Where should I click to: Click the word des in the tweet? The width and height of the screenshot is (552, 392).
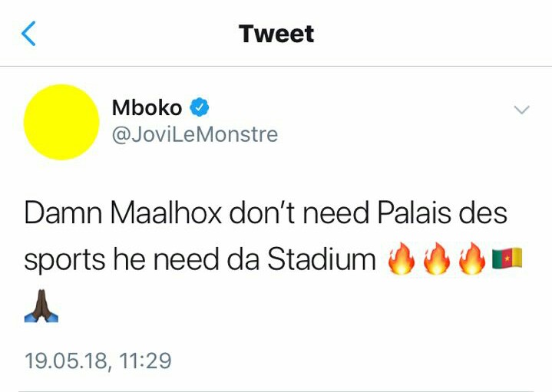coord(486,214)
